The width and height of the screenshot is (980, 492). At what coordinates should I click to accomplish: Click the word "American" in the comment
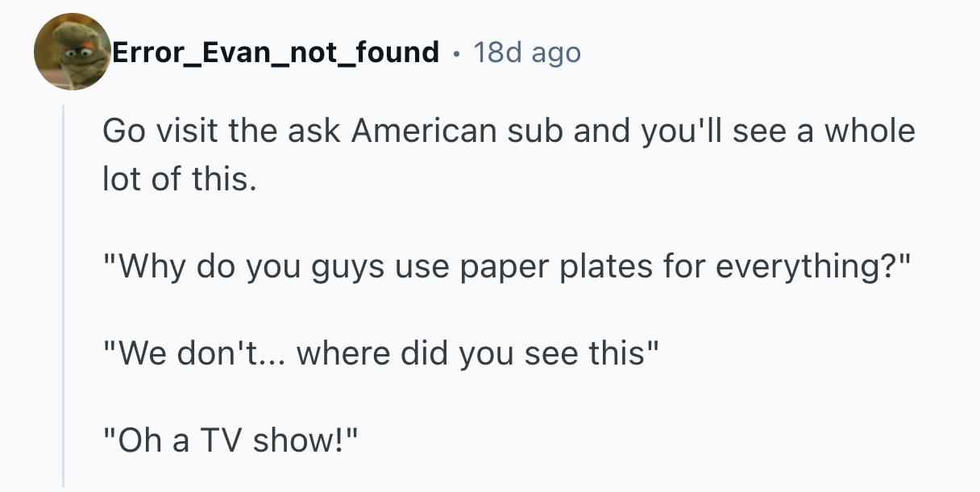[x=424, y=131]
